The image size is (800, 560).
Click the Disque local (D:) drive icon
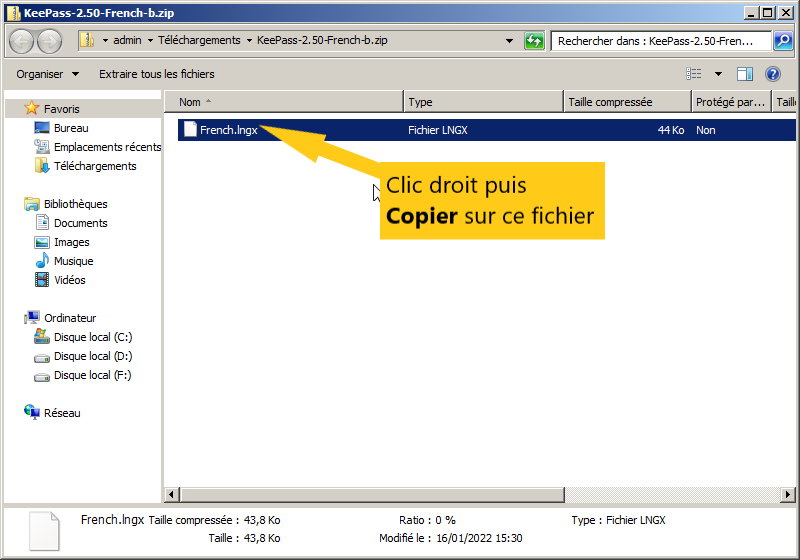42,358
